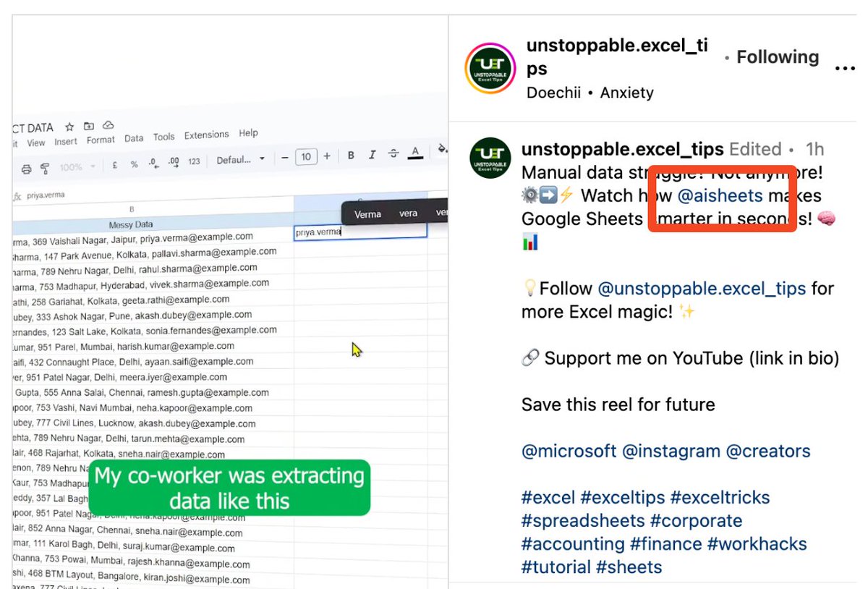This screenshot has height=589, width=868.
Task: Open the @creators mention
Action: click(x=768, y=452)
